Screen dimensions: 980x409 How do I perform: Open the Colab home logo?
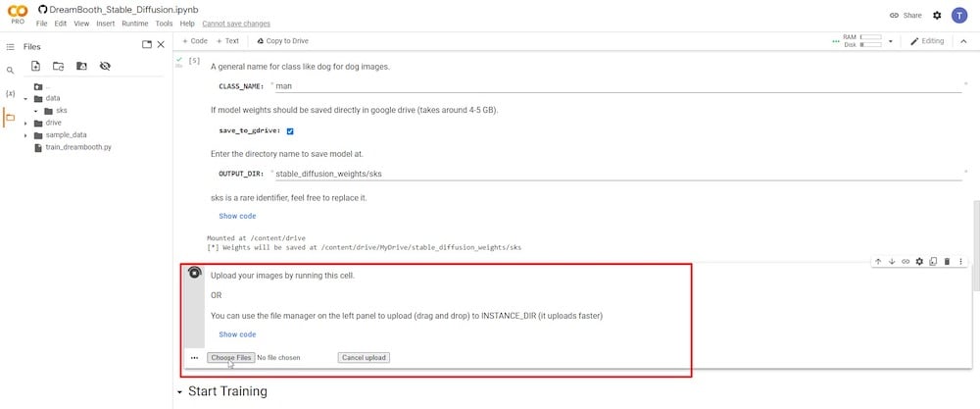(18, 11)
